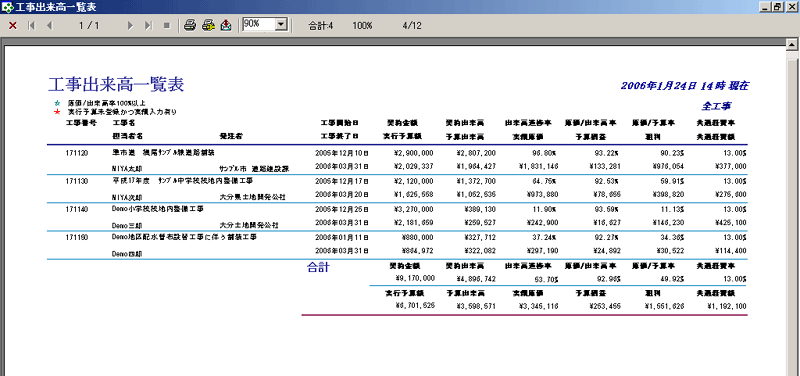Screen dimensions: 800x376
Task: Go to the first page of report
Action: pos(31,26)
